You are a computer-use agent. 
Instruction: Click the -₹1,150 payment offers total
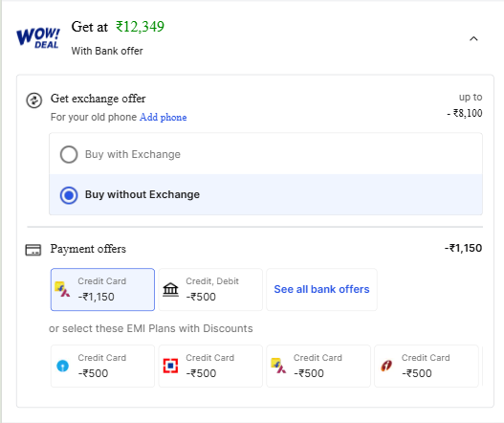coord(463,248)
